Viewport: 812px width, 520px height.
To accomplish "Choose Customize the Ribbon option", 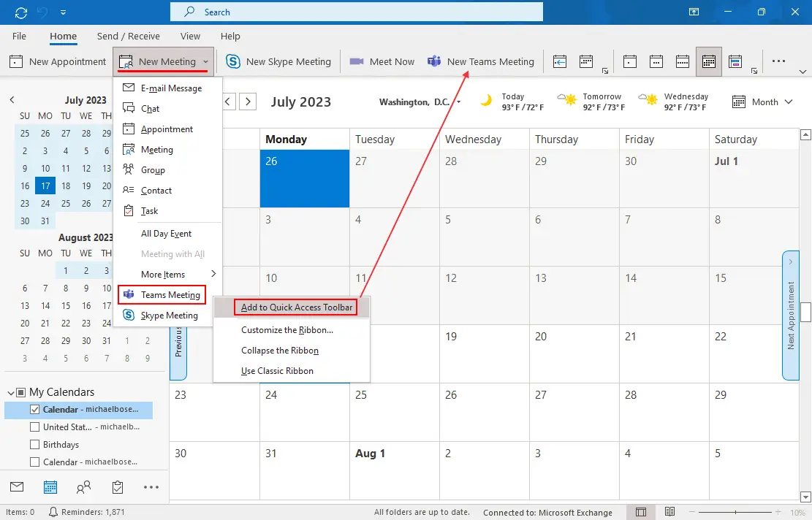I will click(x=292, y=330).
